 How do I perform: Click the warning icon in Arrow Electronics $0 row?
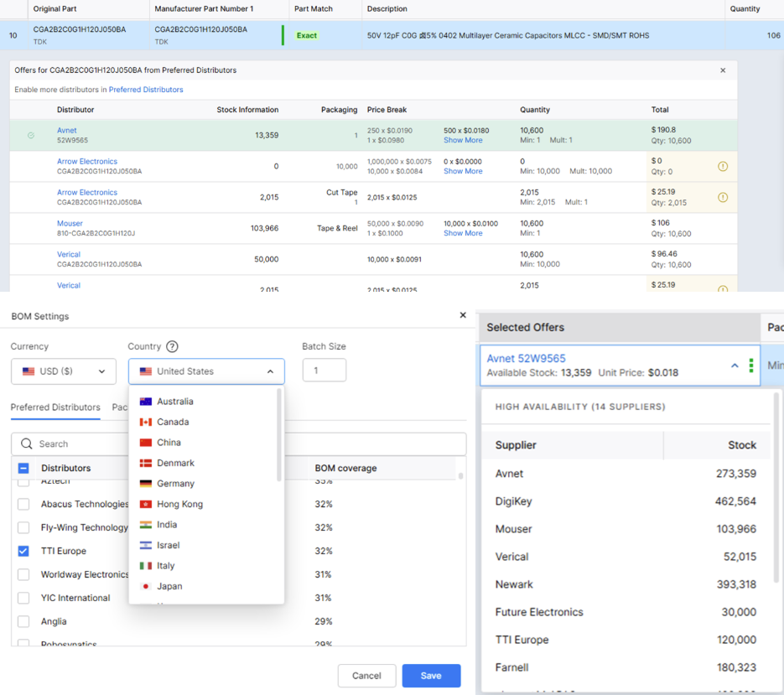(x=723, y=167)
